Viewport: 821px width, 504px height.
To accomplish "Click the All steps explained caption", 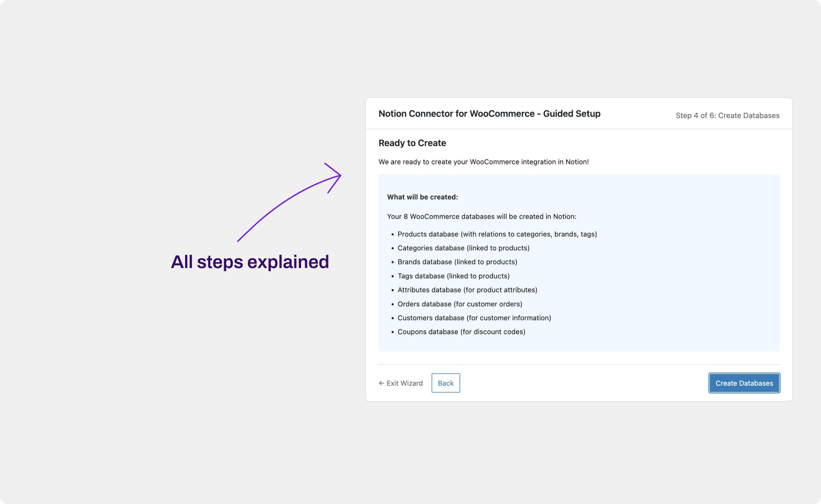I will tap(250, 262).
